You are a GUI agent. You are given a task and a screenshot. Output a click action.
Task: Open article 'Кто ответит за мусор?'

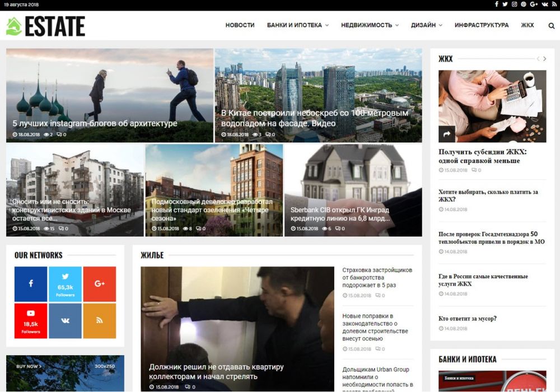pyautogui.click(x=468, y=319)
